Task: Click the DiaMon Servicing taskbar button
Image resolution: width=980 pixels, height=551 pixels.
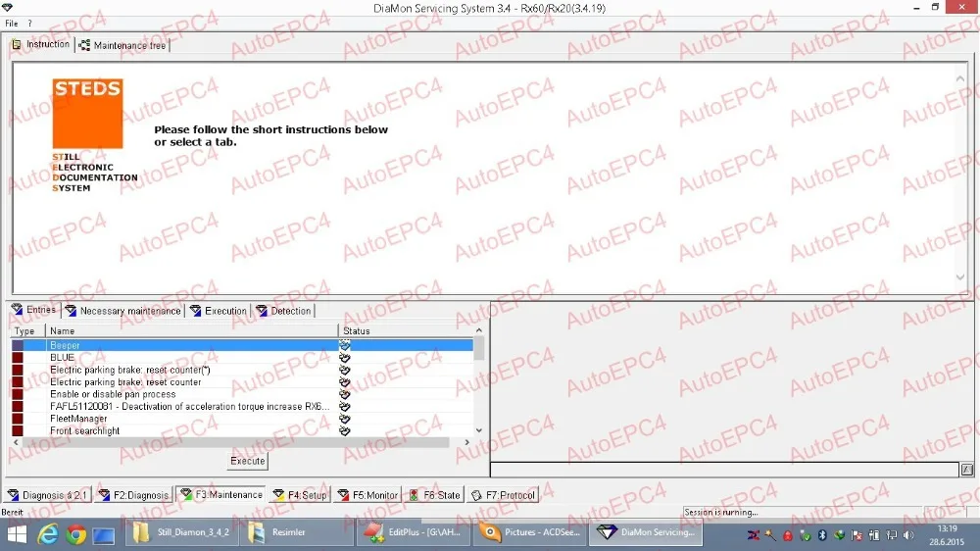Action: coord(646,533)
